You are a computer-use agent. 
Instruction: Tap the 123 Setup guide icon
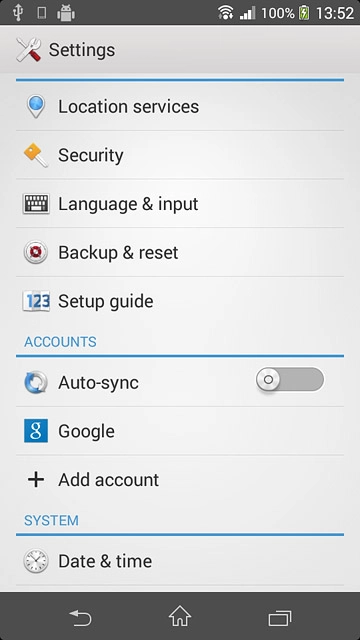click(36, 301)
